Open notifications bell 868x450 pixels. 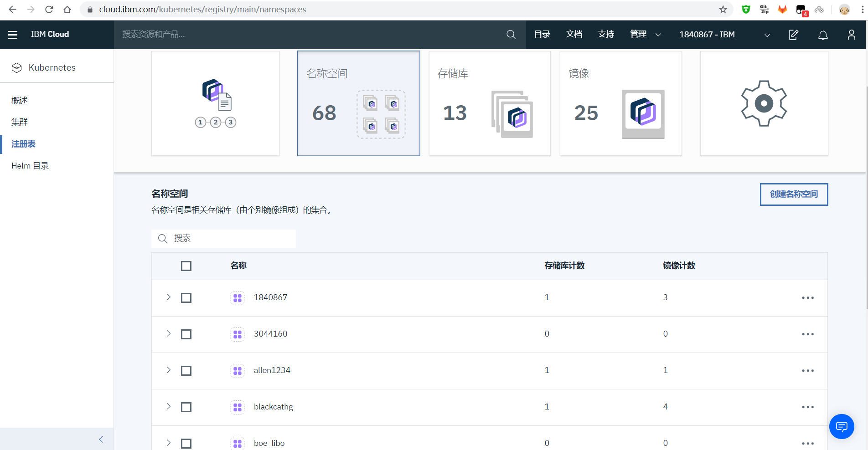pos(823,35)
